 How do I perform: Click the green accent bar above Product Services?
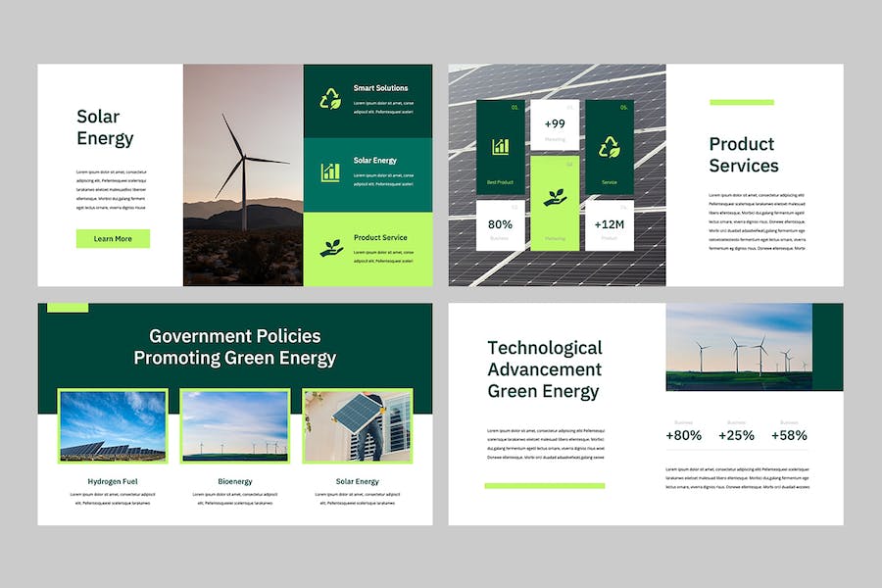coord(742,102)
